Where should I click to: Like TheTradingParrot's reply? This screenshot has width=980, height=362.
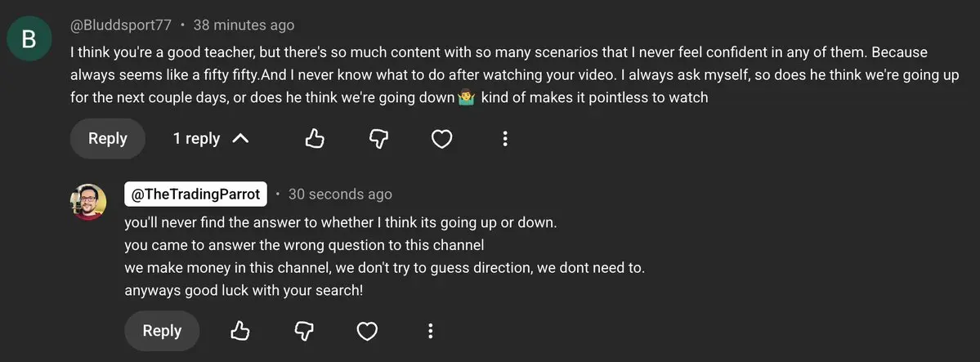coord(239,331)
